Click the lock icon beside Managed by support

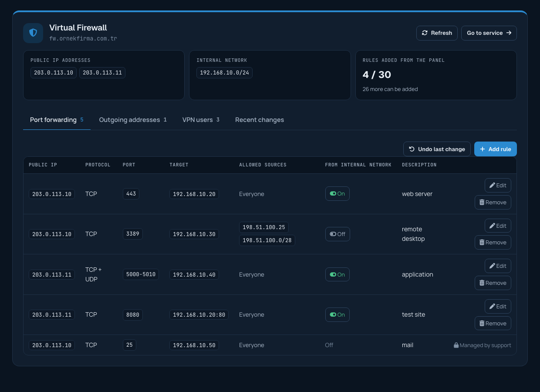(x=456, y=345)
